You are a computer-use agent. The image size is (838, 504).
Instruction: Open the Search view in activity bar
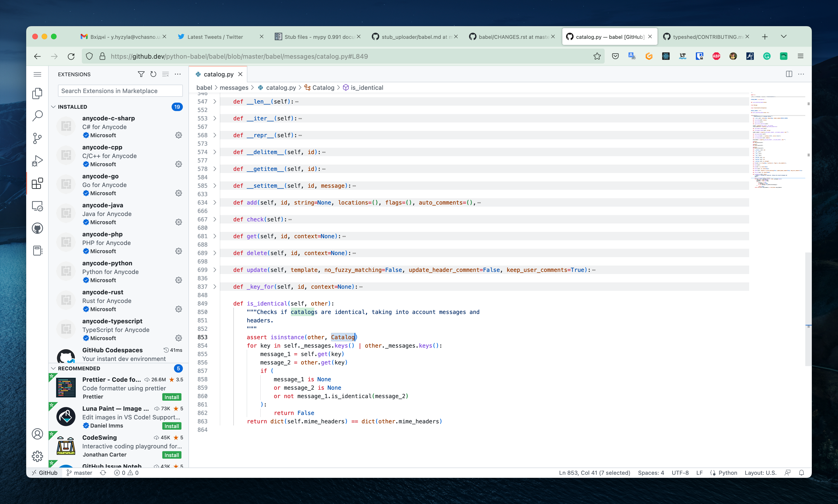[37, 116]
